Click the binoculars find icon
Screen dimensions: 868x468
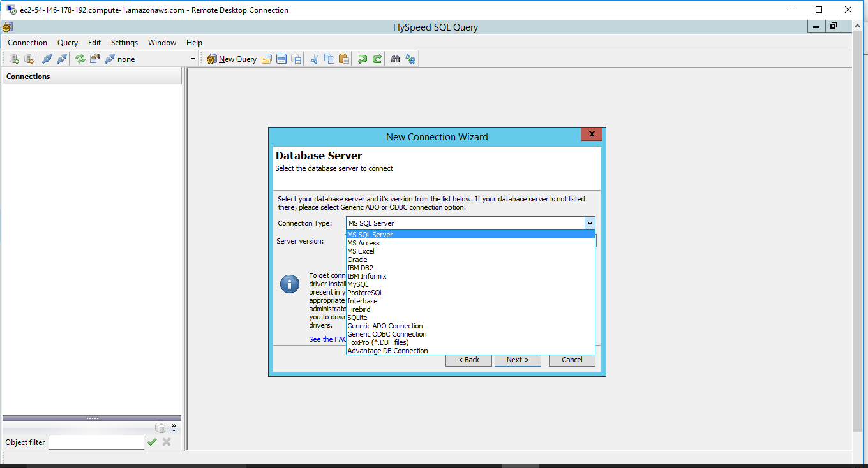[395, 59]
